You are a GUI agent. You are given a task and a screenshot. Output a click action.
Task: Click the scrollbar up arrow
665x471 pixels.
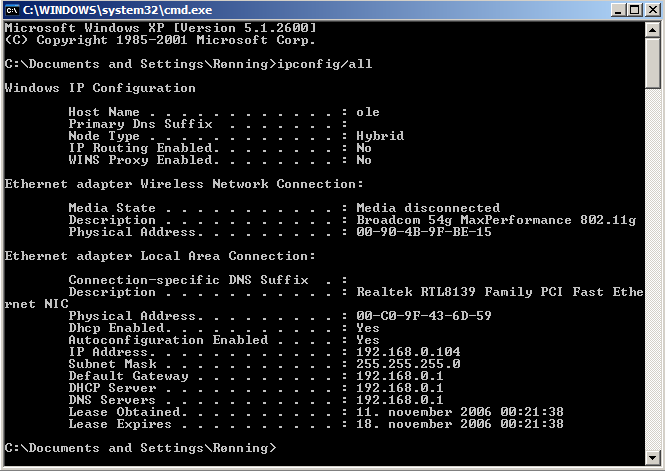(652, 30)
